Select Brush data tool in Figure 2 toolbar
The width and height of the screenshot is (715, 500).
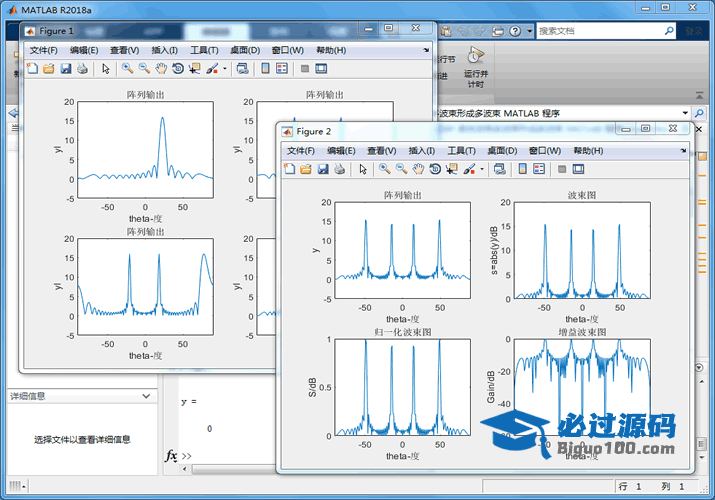469,169
